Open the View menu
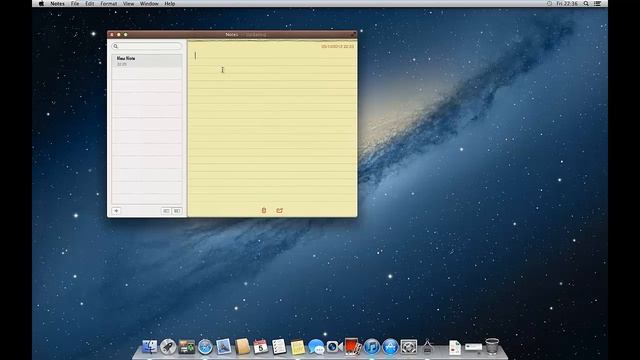This screenshot has height=360, width=640. point(129,3)
